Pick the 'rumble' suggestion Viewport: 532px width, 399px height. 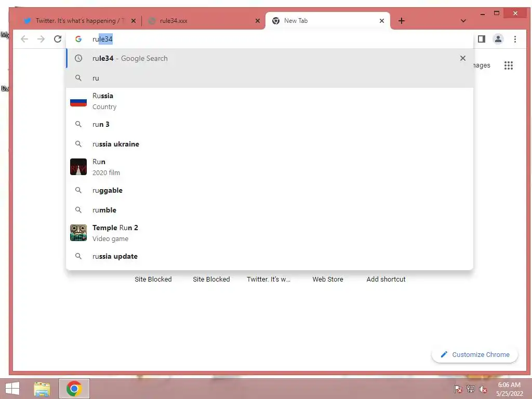click(x=270, y=210)
